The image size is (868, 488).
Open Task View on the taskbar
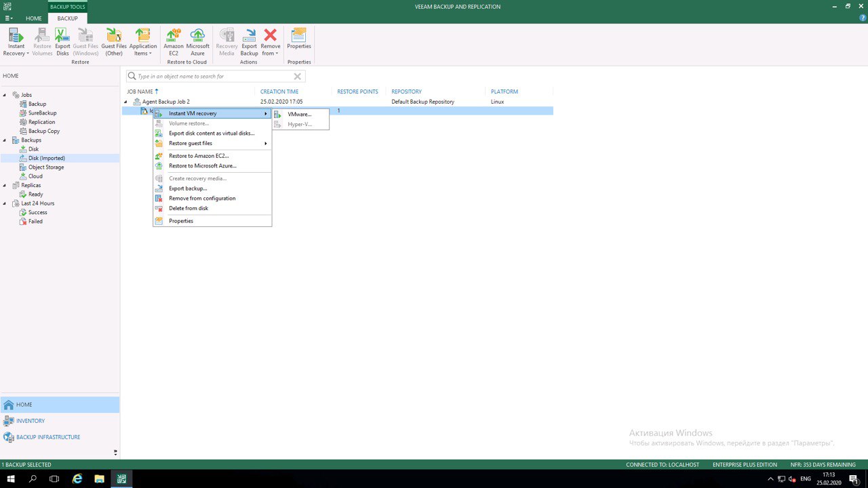pyautogui.click(x=54, y=479)
